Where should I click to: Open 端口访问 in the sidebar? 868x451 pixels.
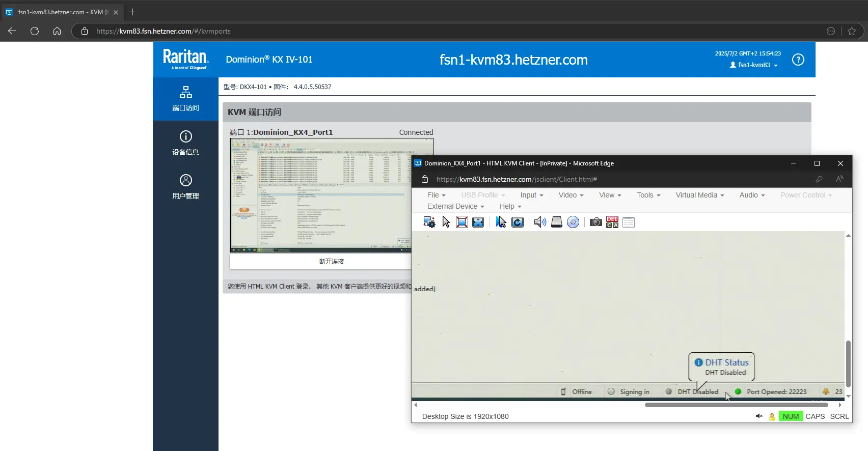click(x=185, y=99)
